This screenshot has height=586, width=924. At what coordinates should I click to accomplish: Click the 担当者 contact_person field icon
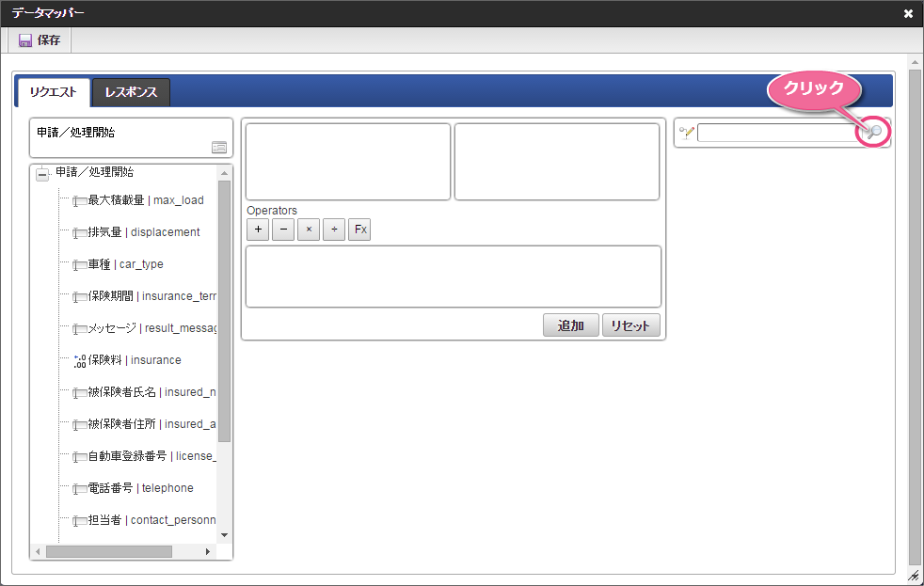tap(80, 520)
